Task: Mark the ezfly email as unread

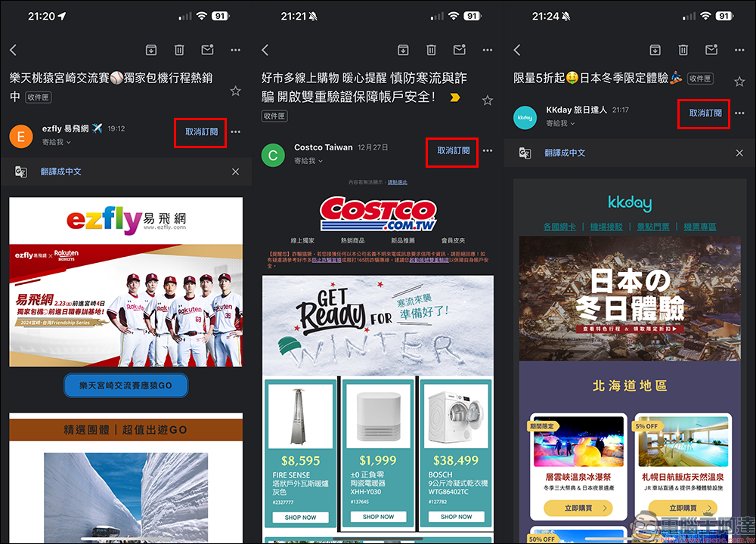Action: click(207, 50)
